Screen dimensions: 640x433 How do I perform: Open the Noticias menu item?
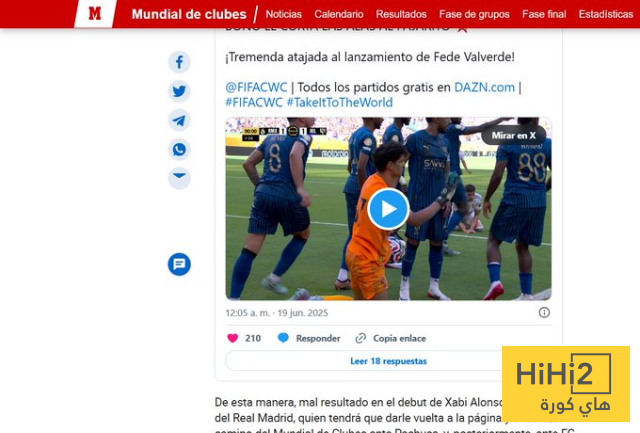pyautogui.click(x=284, y=14)
